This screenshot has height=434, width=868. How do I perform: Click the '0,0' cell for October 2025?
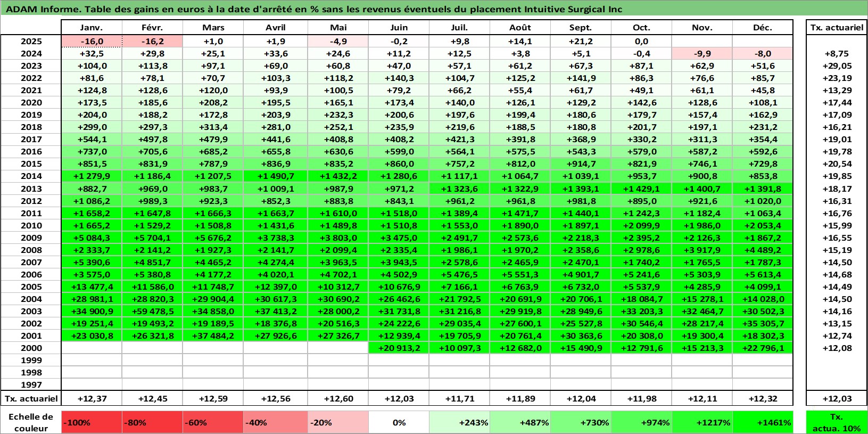click(x=641, y=42)
